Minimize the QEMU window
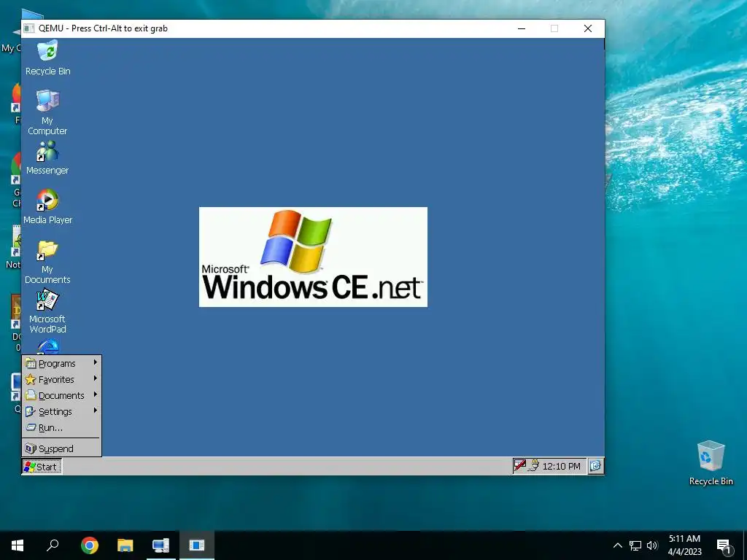747x560 pixels. pyautogui.click(x=522, y=28)
